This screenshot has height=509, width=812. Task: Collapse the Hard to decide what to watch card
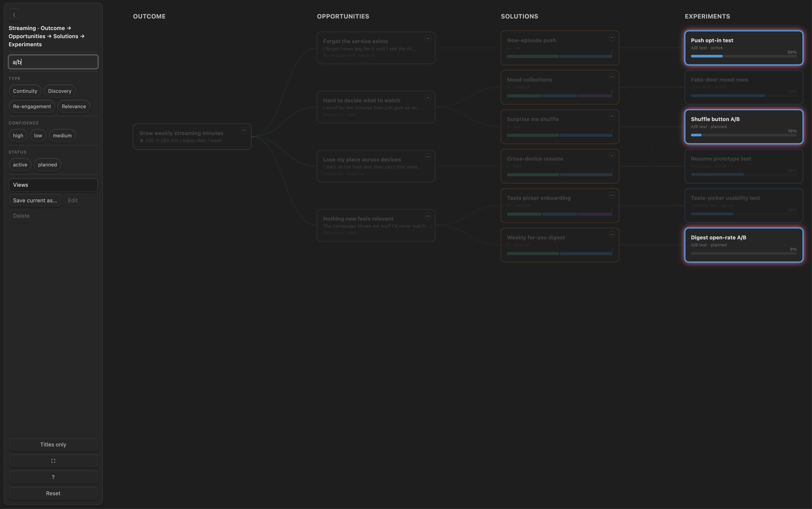428,98
